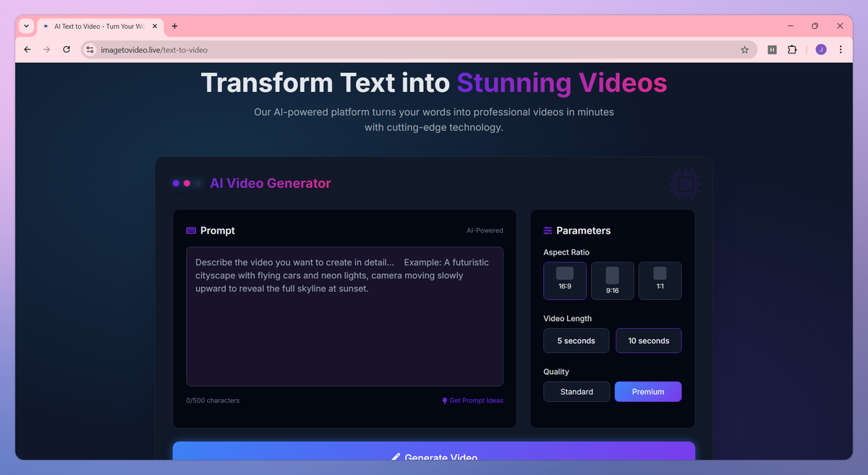
Task: Click the 0/500 characters counter
Action: tap(213, 401)
